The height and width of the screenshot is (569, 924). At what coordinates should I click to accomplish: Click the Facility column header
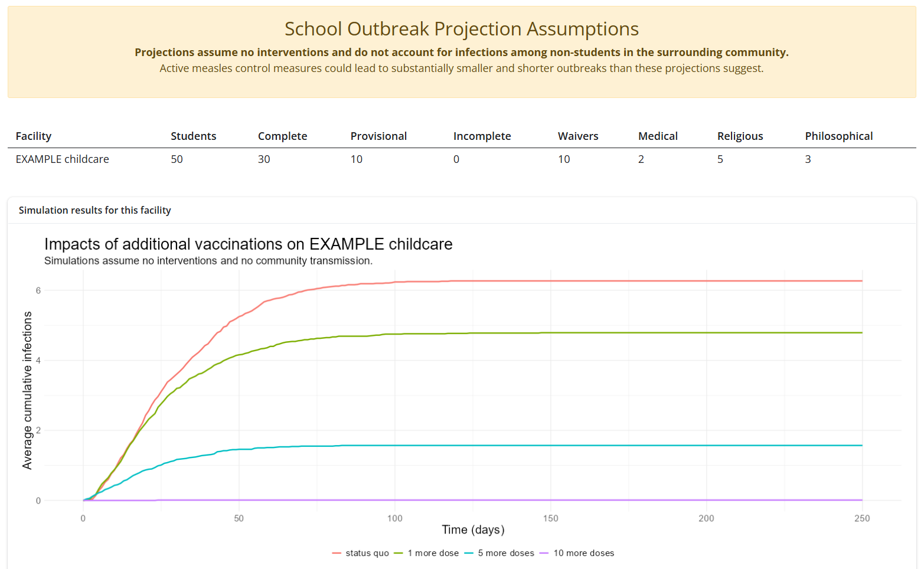[x=34, y=136]
